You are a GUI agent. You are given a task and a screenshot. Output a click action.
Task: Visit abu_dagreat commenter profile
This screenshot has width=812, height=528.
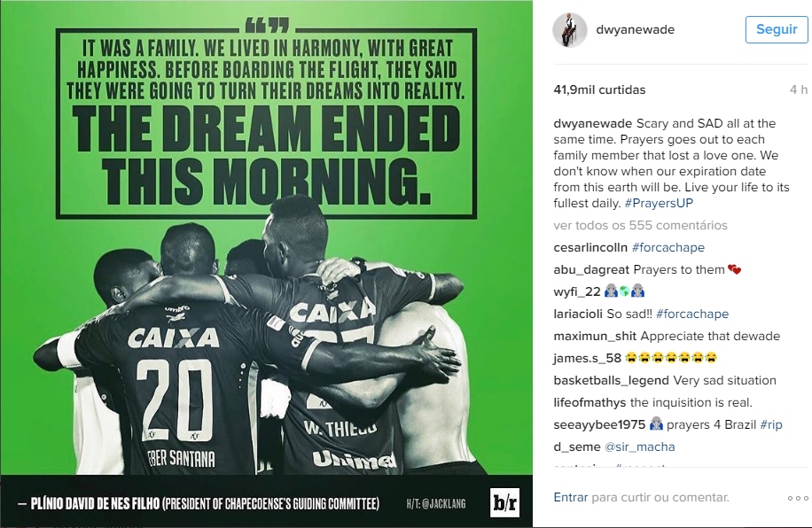coord(591,269)
